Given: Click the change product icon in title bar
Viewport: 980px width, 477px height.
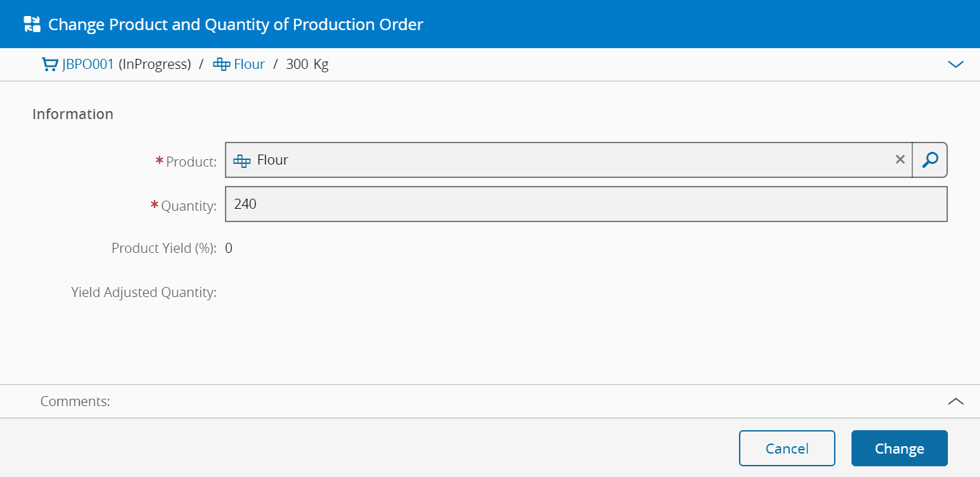Looking at the screenshot, I should pos(32,25).
